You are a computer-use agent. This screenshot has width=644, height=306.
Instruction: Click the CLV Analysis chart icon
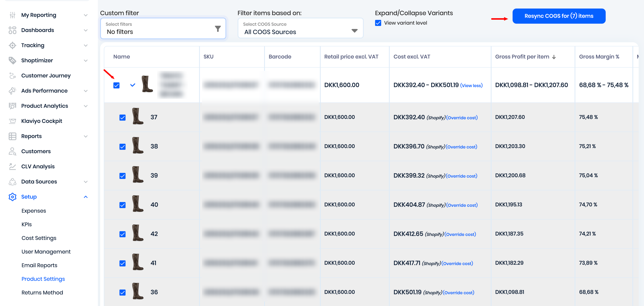(12, 166)
